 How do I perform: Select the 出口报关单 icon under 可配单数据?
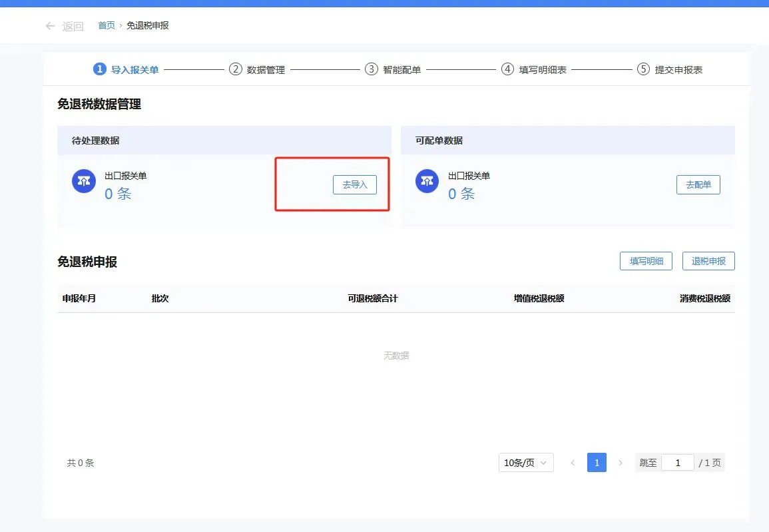click(x=426, y=180)
